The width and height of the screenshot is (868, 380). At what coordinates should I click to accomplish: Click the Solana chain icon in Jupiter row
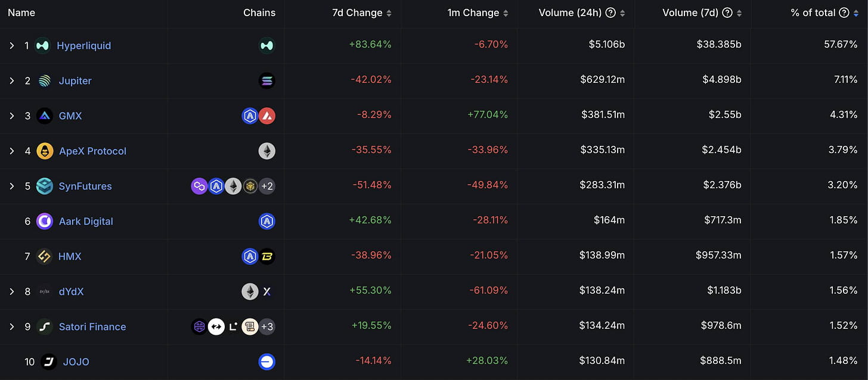[x=266, y=80]
